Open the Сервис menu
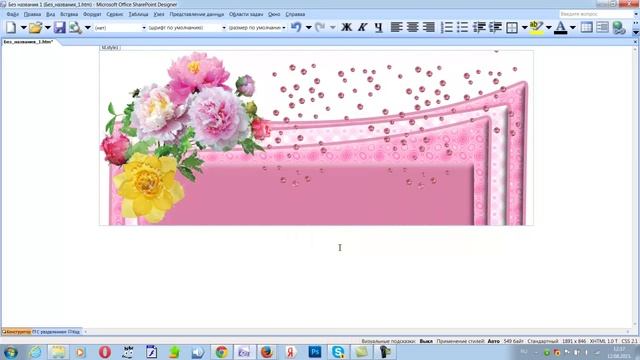Image resolution: width=640 pixels, height=360 pixels. coord(115,14)
